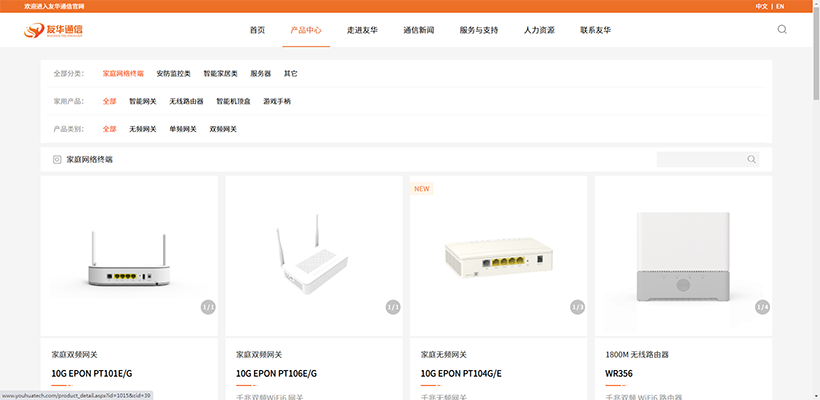Viewport: 820px width, 400px height.
Task: Click image counter badge on PT101E/G card
Action: [208, 307]
